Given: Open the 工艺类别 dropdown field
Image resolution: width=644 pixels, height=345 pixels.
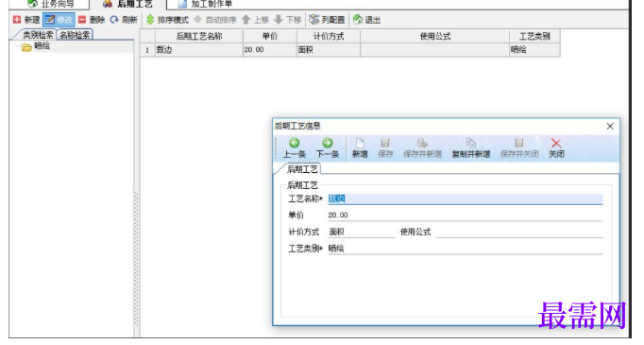Looking at the screenshot, I should coord(465,249).
